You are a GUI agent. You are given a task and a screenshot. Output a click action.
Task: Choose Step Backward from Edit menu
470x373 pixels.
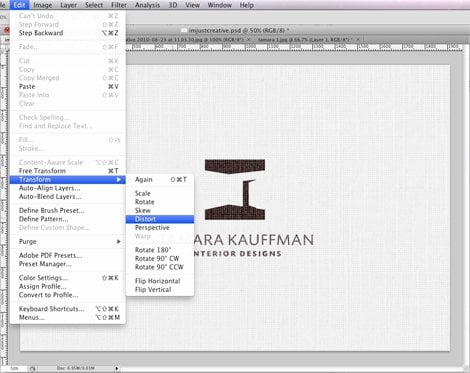(x=68, y=33)
